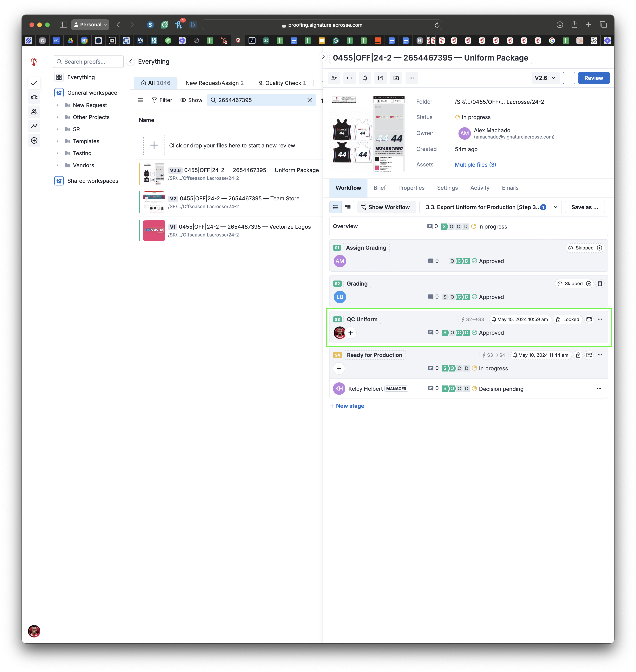
Task: Click the pink Vectorize Logos proof thumbnail
Action: pyautogui.click(x=154, y=230)
